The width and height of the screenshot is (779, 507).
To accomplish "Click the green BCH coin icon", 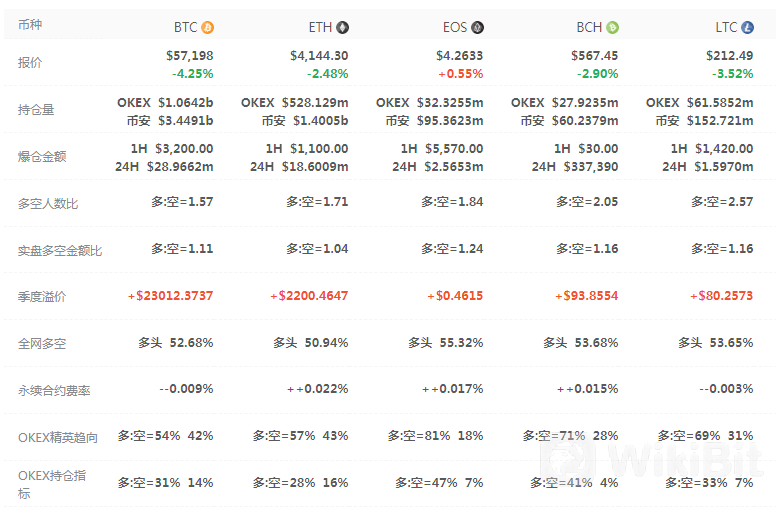I will click(x=612, y=28).
